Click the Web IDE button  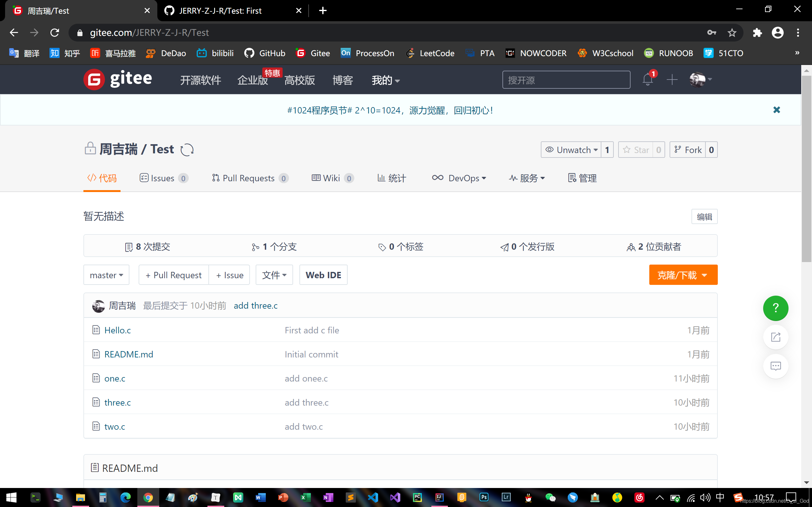[x=323, y=275]
